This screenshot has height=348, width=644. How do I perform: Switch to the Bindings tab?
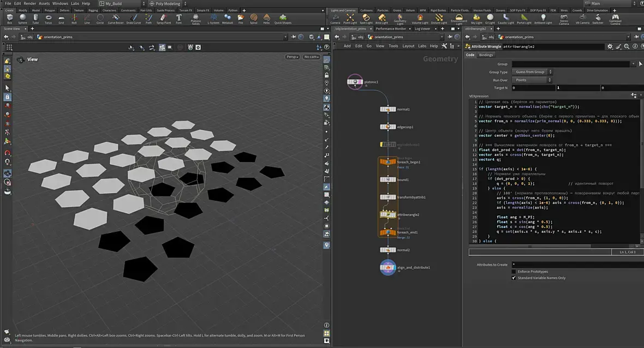coord(486,55)
